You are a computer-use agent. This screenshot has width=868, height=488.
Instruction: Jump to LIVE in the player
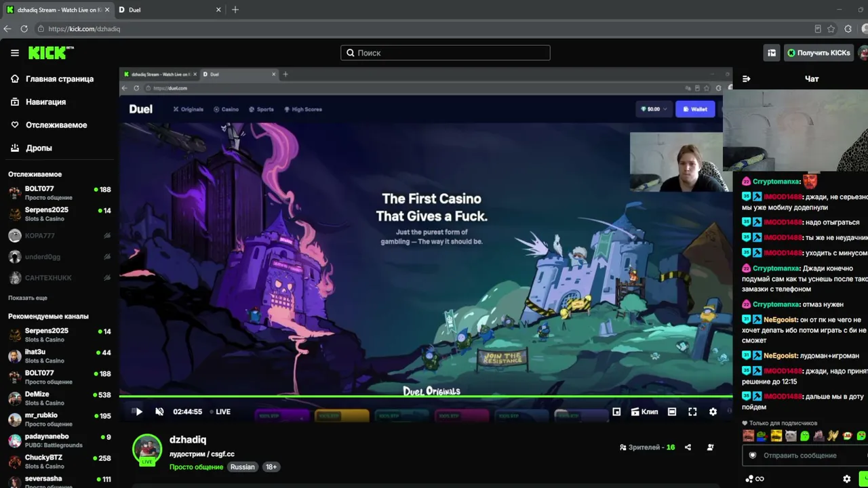click(x=220, y=411)
